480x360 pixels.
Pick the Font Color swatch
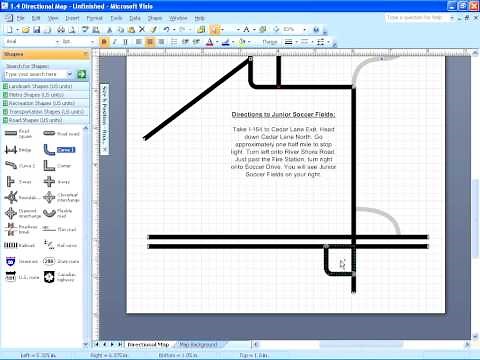point(210,42)
